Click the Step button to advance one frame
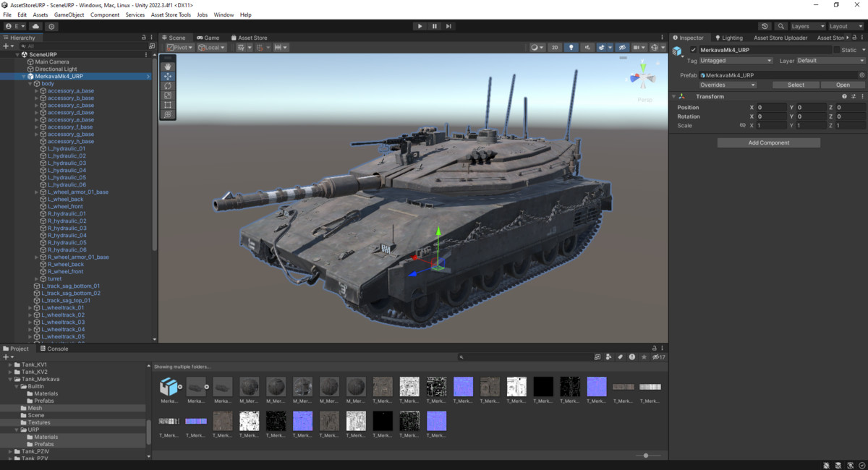This screenshot has height=470, width=868. [x=448, y=26]
